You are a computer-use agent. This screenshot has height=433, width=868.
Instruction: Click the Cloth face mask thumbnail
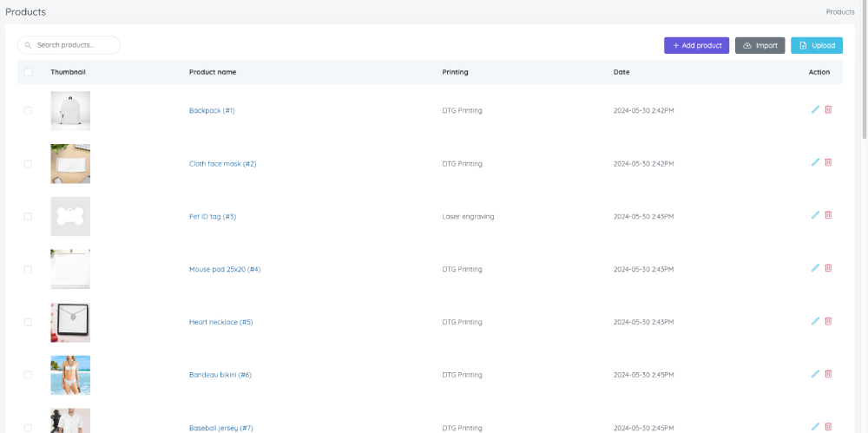(x=70, y=164)
